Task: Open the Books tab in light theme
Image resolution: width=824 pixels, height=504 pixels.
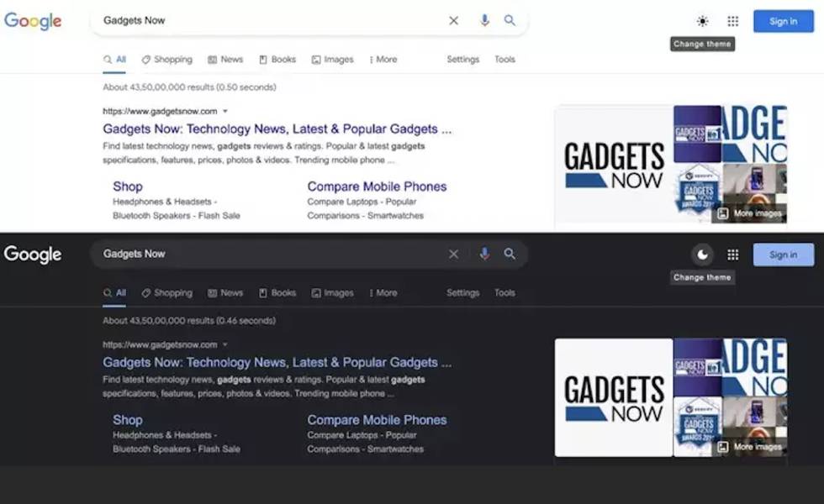Action: [277, 60]
